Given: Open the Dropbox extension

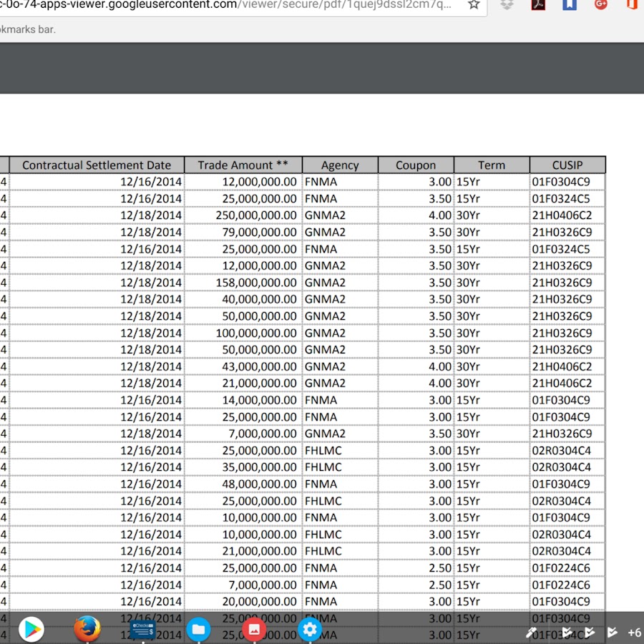Looking at the screenshot, I should pos(507,5).
